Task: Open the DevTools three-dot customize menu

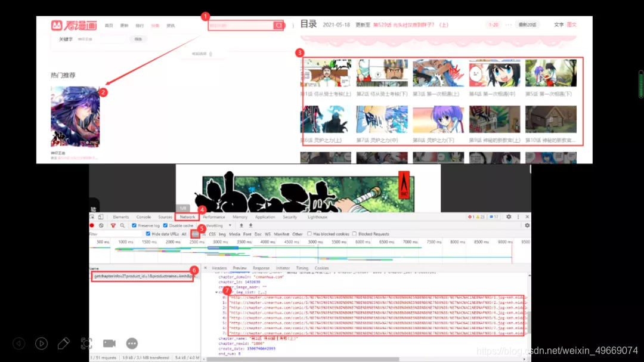Action: pyautogui.click(x=518, y=217)
